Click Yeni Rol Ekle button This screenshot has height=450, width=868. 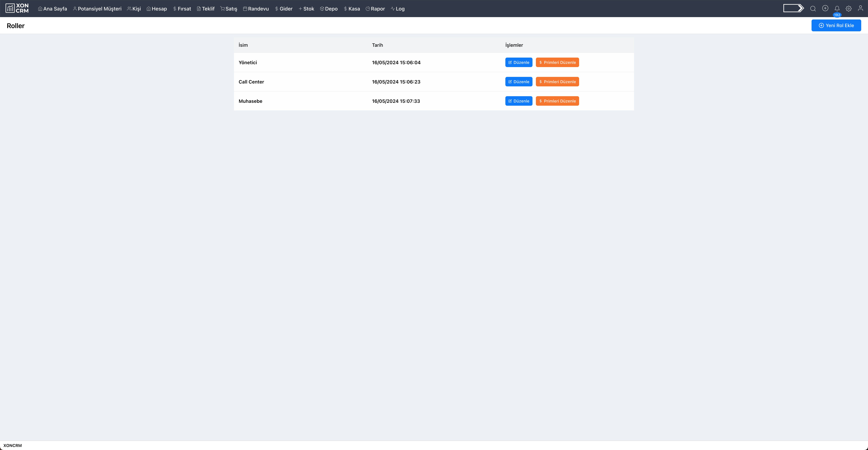(x=836, y=26)
